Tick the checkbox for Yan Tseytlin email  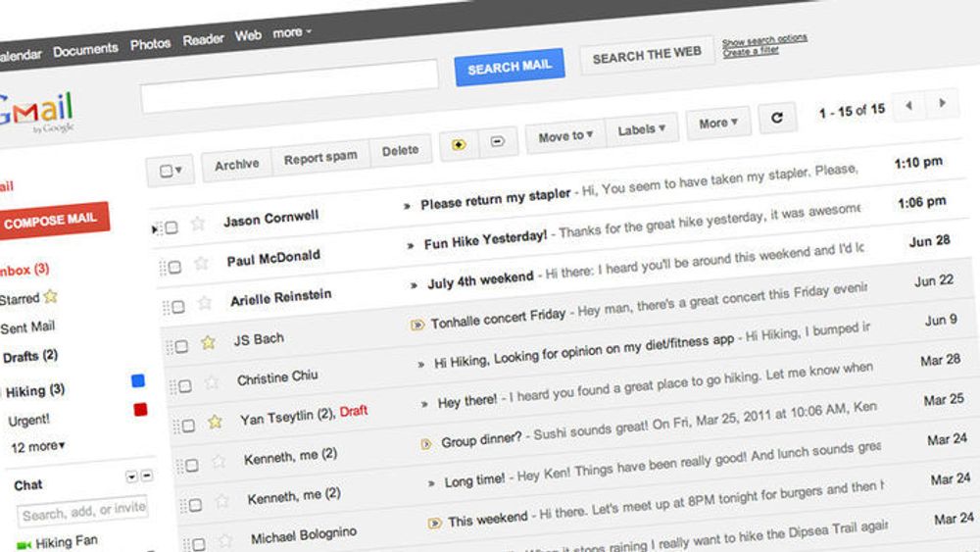188,426
